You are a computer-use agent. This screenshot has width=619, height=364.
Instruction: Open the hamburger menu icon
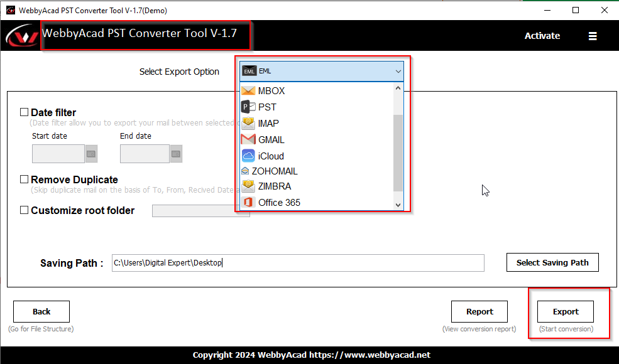592,36
